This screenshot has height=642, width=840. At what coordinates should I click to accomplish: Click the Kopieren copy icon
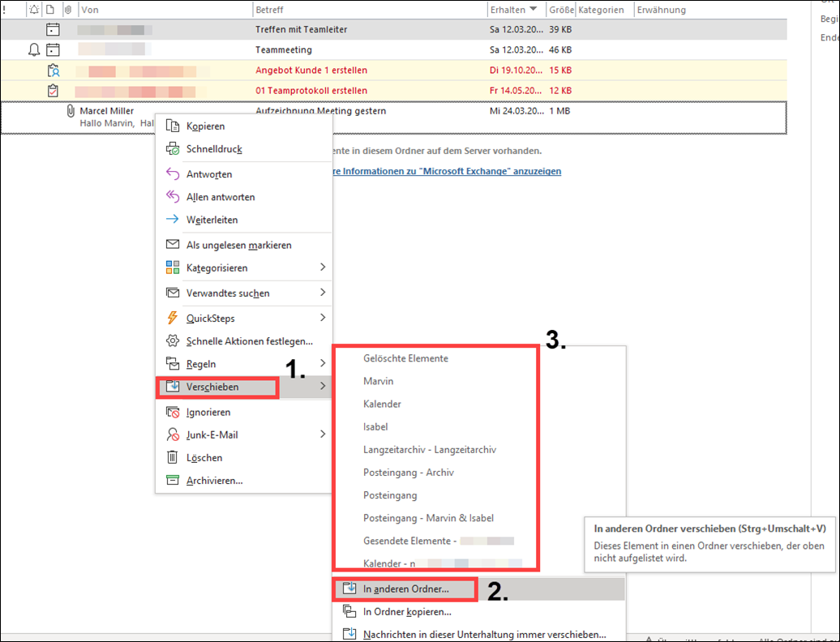(173, 126)
